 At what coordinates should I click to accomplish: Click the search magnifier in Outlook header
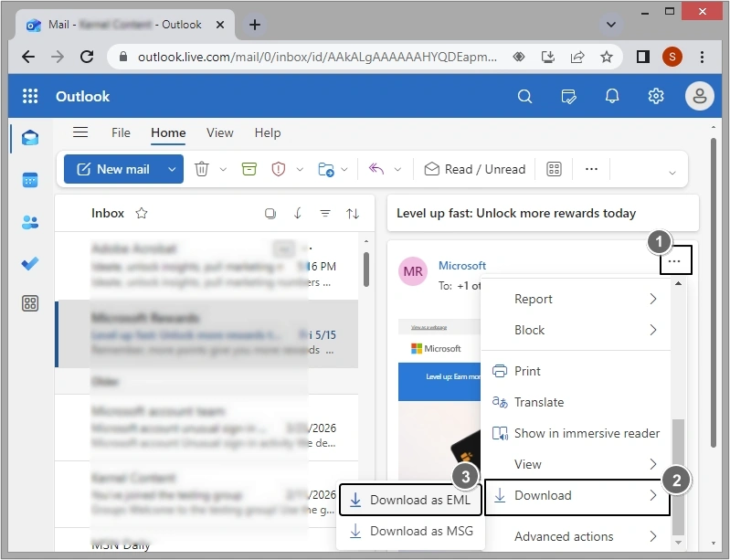[x=524, y=96]
